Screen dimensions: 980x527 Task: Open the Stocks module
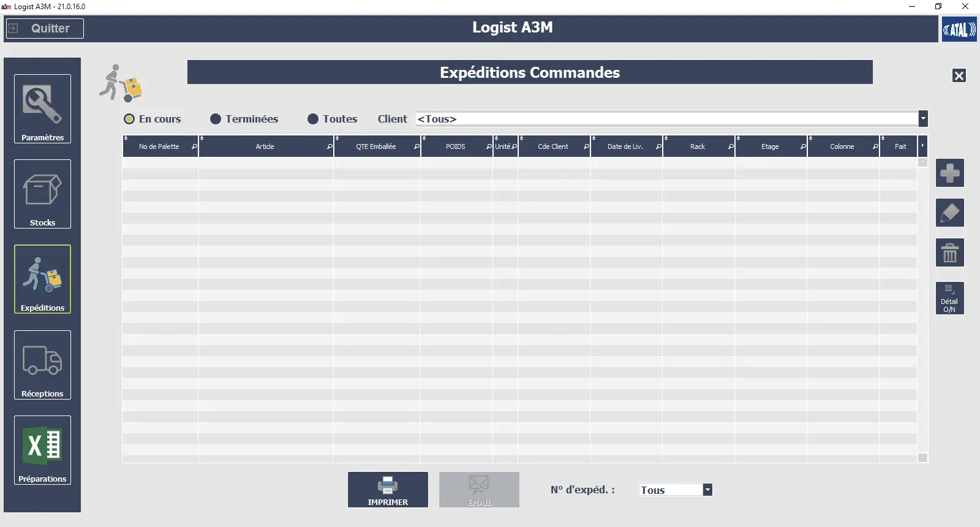coord(42,194)
